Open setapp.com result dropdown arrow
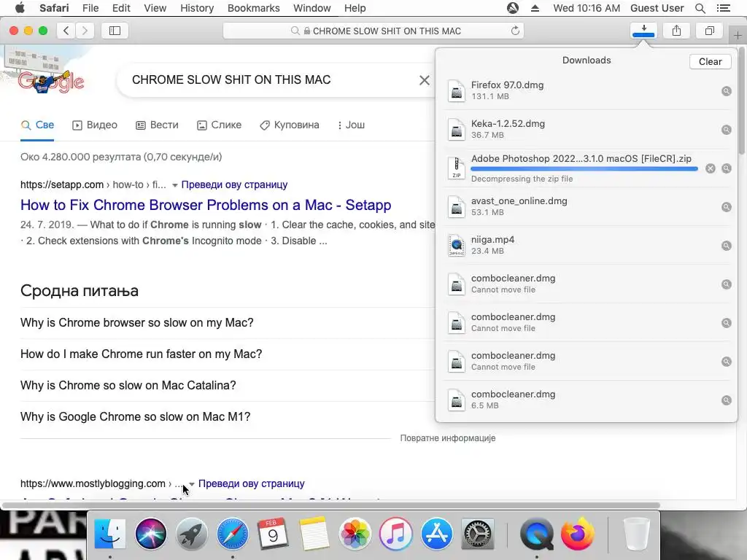Viewport: 747px width, 560px height. 175,184
